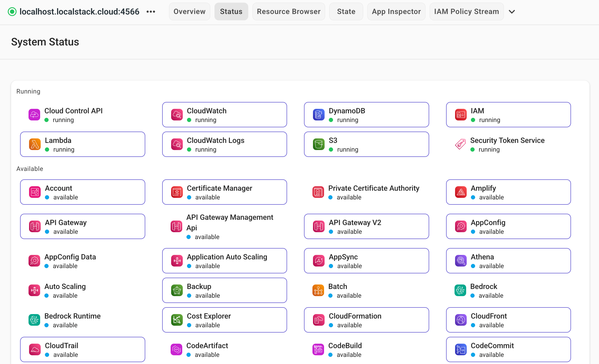Click the Amplify red icon
This screenshot has width=599, height=364.
461,192
